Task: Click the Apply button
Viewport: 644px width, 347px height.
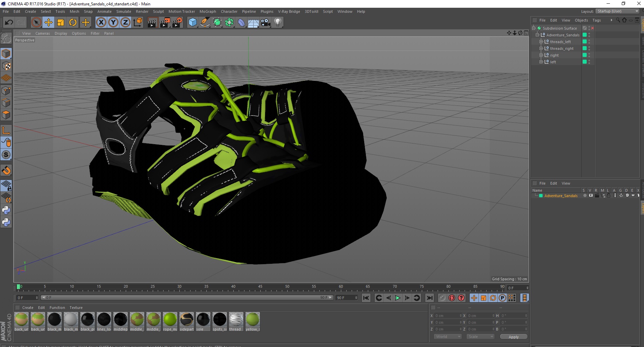Action: coord(514,337)
